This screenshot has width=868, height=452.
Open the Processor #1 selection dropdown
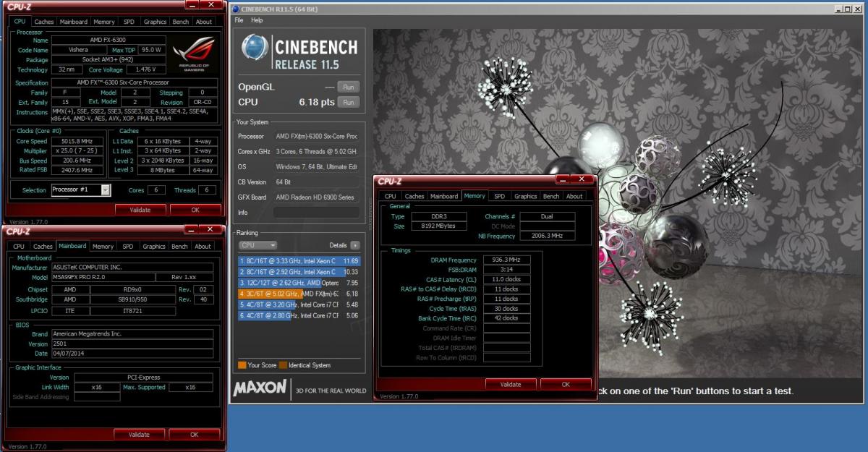[81, 189]
